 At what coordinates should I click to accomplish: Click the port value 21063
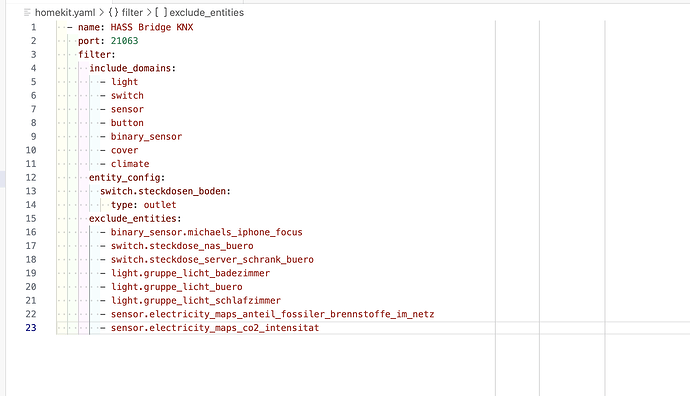click(x=125, y=41)
